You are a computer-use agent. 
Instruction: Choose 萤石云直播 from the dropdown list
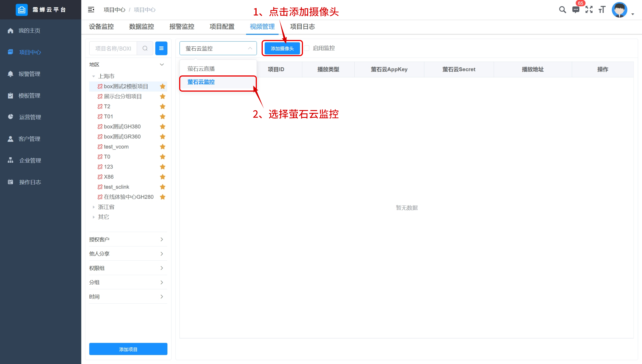coord(218,69)
